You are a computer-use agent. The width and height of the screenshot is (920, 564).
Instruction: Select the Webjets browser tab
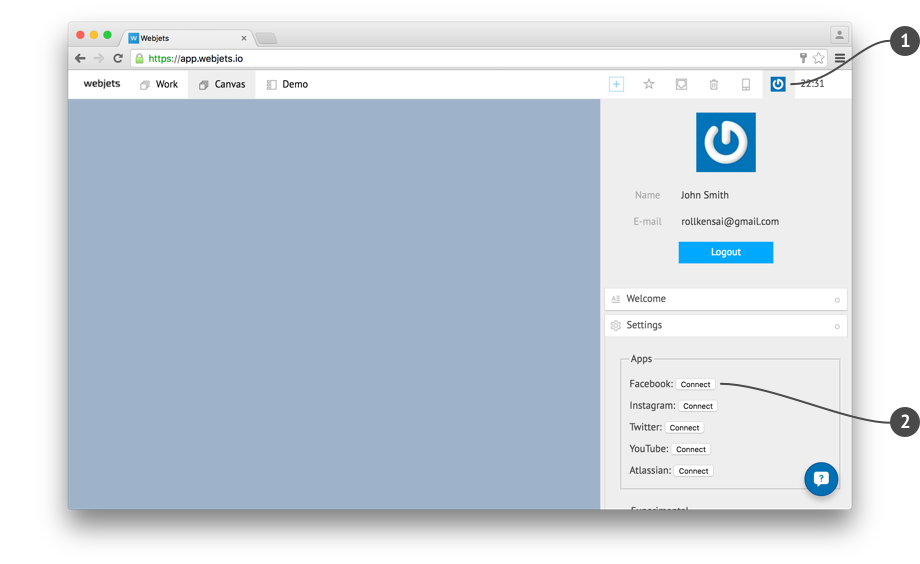pos(187,38)
